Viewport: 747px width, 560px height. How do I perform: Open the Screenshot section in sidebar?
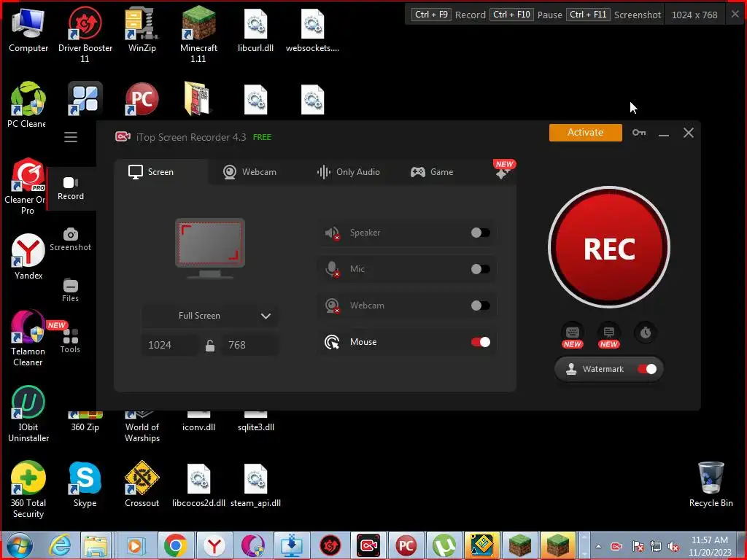pyautogui.click(x=71, y=239)
